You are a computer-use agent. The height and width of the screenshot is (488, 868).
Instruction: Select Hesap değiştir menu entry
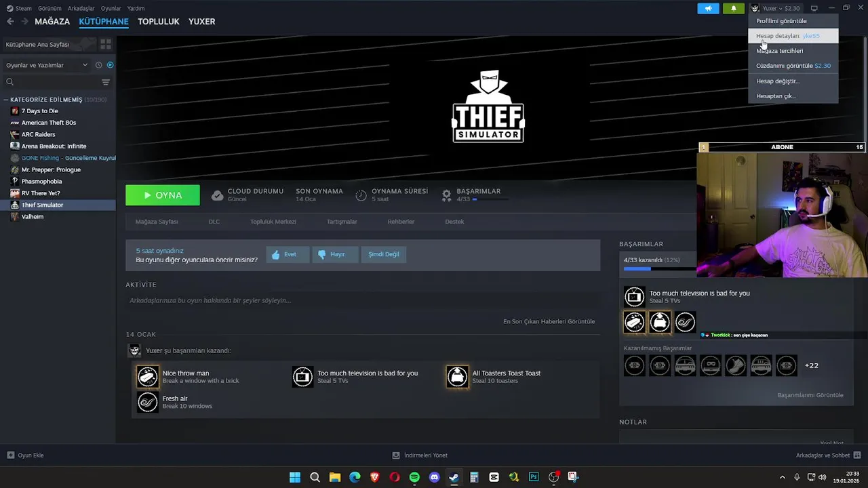pos(793,81)
